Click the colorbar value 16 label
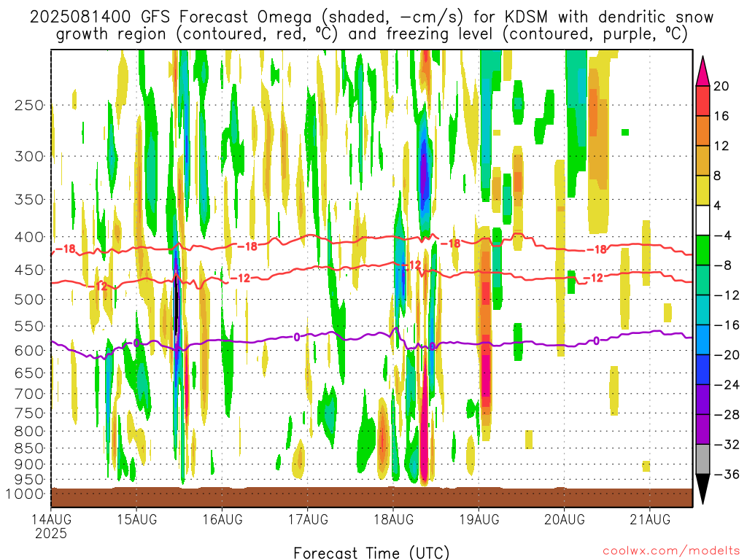This screenshot has height=560, width=747. 721,116
